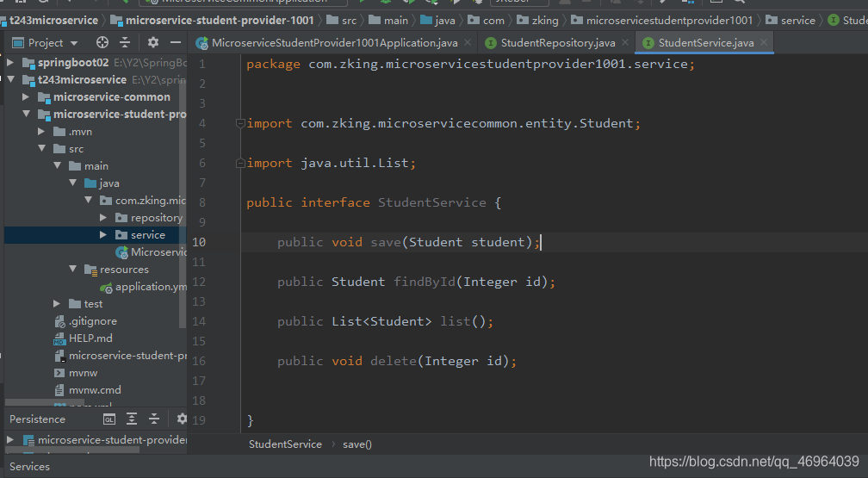Open JPA QL console in Persistence panel
Image resolution: width=868 pixels, height=478 pixels.
pos(109,419)
